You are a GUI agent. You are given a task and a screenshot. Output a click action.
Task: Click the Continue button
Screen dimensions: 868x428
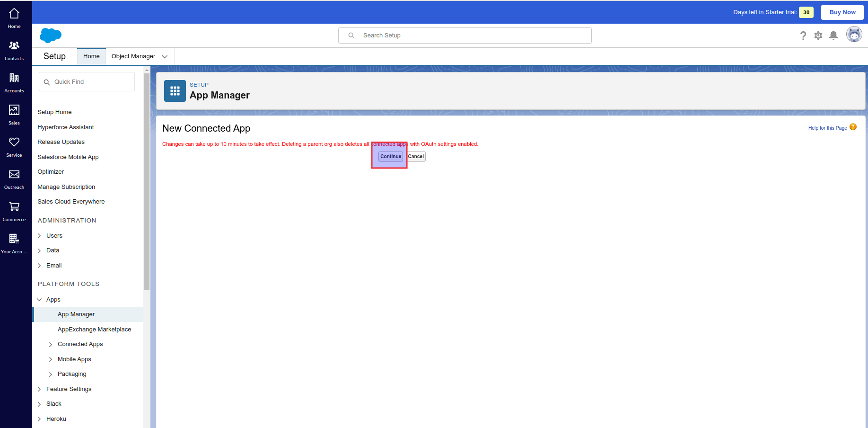point(391,156)
